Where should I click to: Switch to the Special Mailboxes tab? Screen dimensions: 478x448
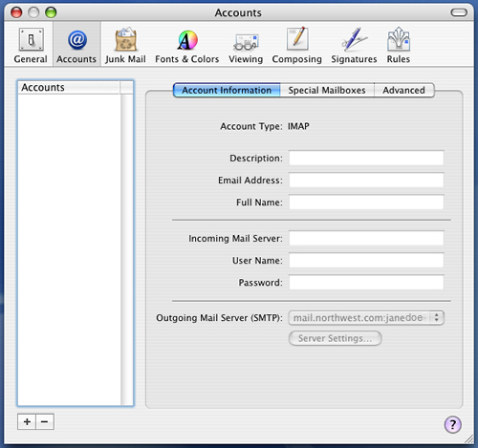tap(327, 90)
